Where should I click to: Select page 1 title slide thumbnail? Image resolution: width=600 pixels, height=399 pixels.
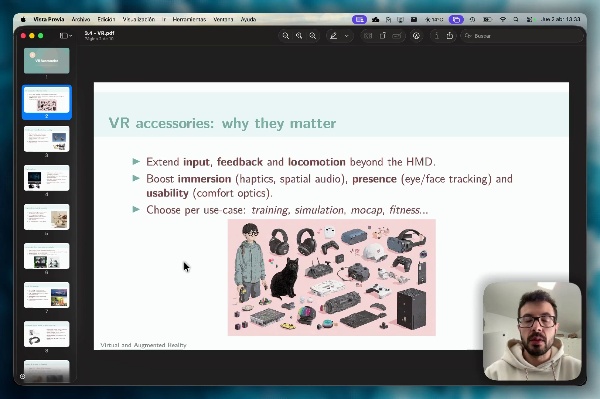point(47,60)
